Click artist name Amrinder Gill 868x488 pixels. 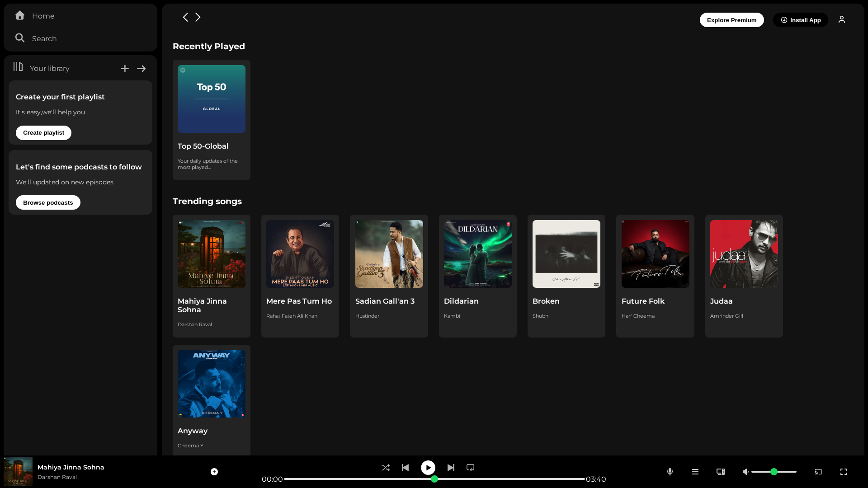coord(726,316)
